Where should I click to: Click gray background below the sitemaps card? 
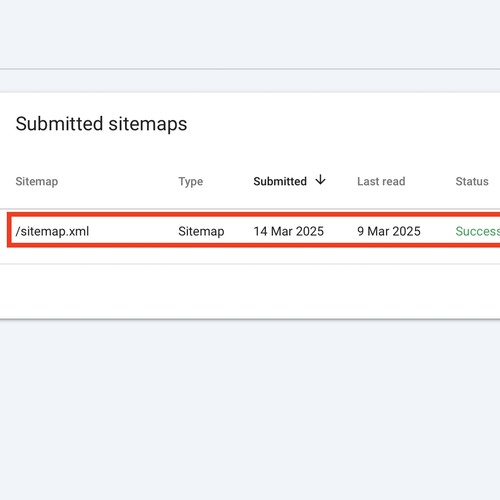(x=250, y=410)
